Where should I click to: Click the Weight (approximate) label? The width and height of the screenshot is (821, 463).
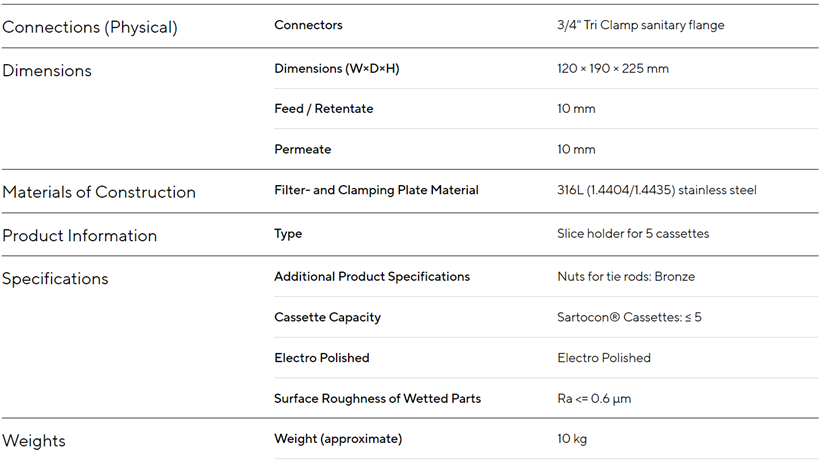(x=338, y=439)
